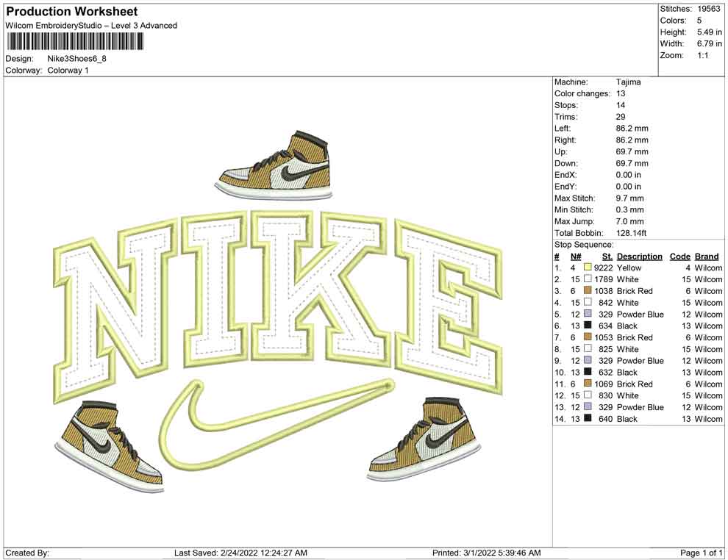Select the bottom-left sneaker embroidery
Screen dimensions: 728x560
(x=110, y=445)
